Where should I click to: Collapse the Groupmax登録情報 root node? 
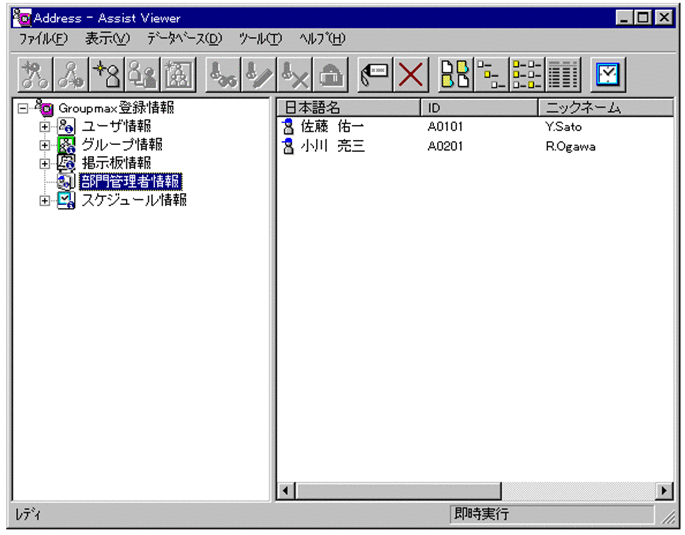coord(23,108)
